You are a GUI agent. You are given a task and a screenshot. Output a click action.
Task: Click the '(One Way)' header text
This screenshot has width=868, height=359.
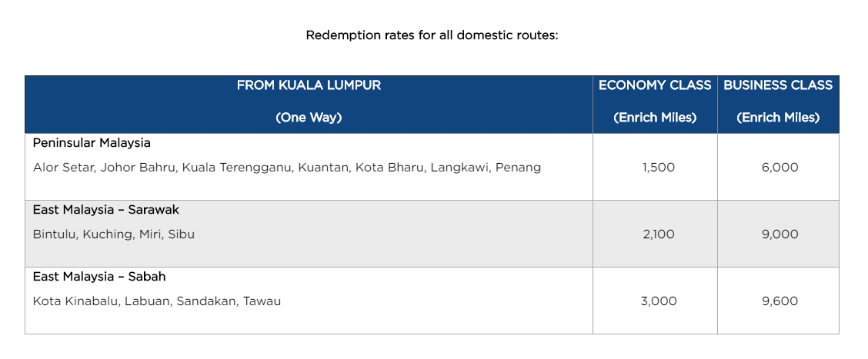pos(309,118)
